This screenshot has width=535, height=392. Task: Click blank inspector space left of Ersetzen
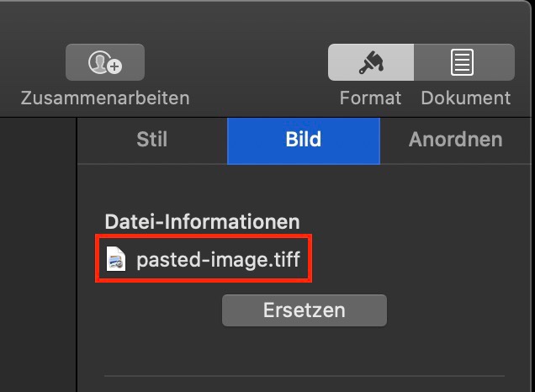click(x=151, y=310)
